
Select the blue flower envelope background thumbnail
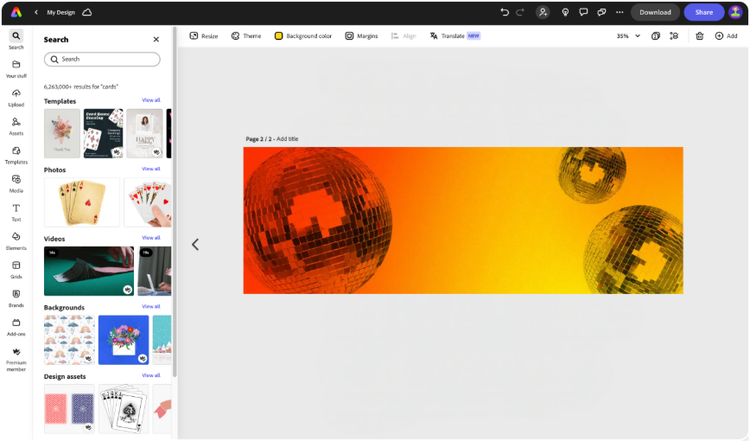pyautogui.click(x=123, y=340)
